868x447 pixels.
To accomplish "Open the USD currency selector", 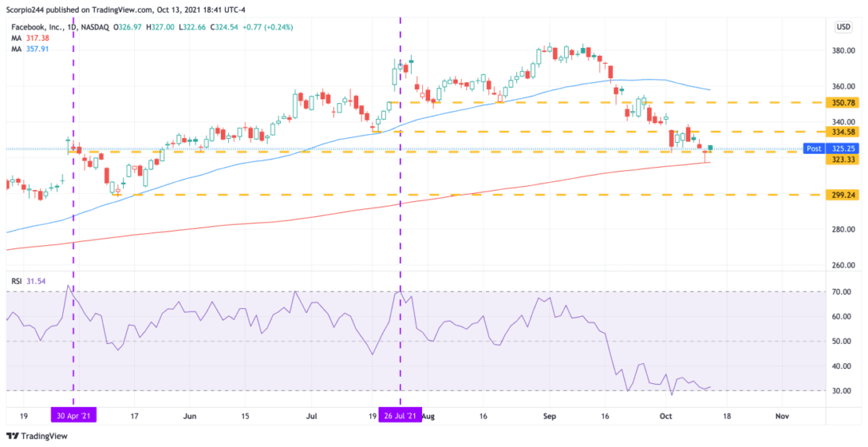I will 844,27.
